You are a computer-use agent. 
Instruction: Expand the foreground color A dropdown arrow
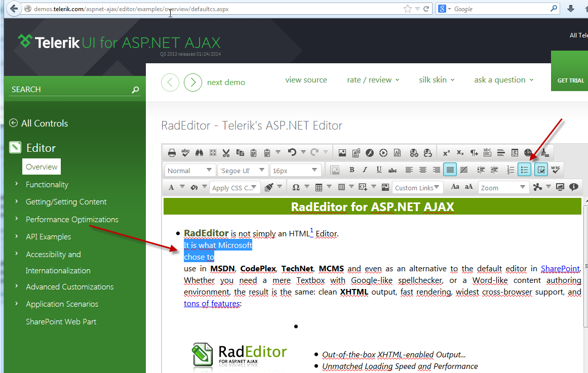point(182,187)
